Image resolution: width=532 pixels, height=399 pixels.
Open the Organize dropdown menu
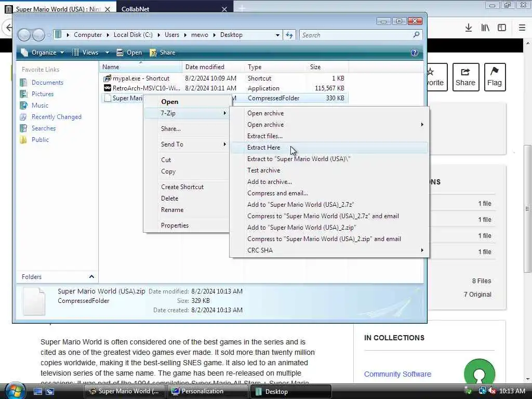pyautogui.click(x=42, y=52)
